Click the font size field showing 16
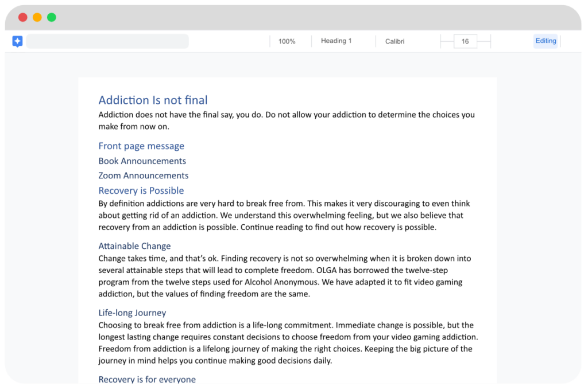 pyautogui.click(x=465, y=41)
